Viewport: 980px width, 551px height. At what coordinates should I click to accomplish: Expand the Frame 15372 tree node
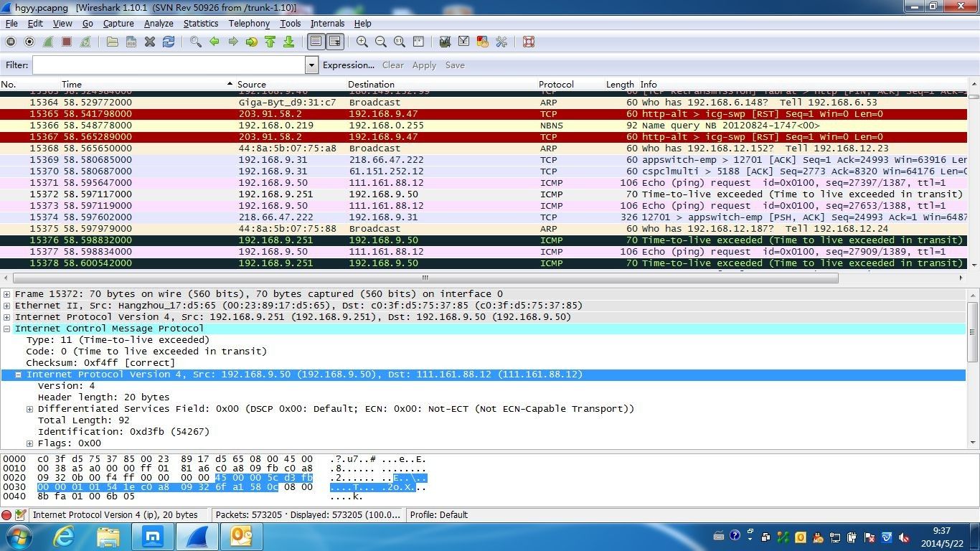tap(7, 294)
